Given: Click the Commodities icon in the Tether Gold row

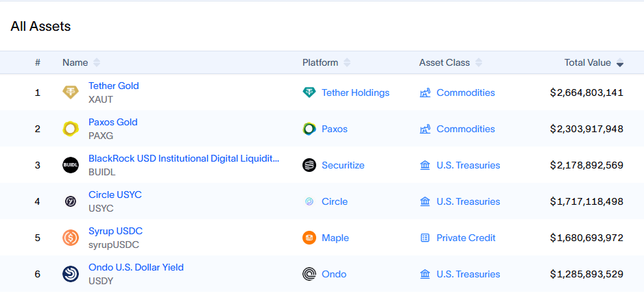Looking at the screenshot, I should (425, 92).
